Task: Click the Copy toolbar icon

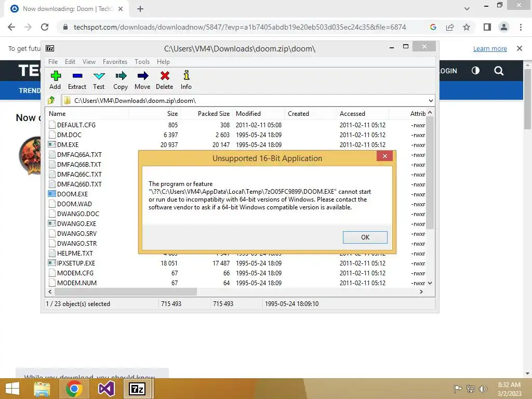Action: click(121, 76)
